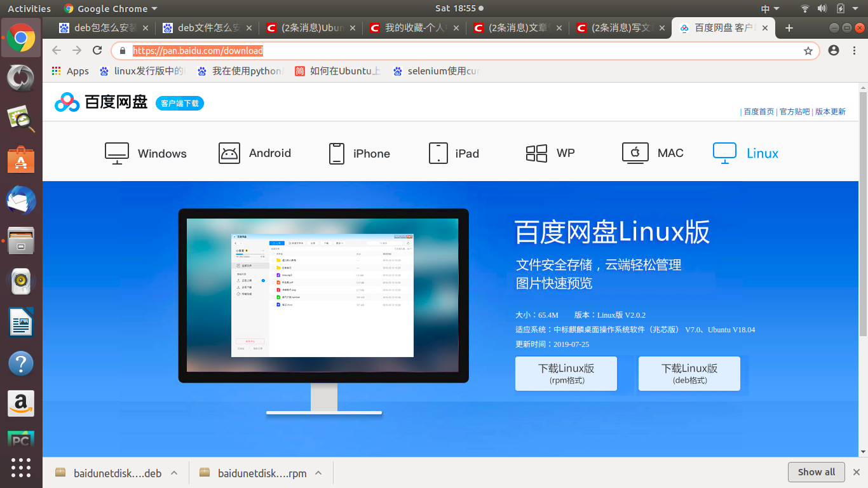Open the 版本更新 link
The image size is (868, 488).
coord(831,111)
